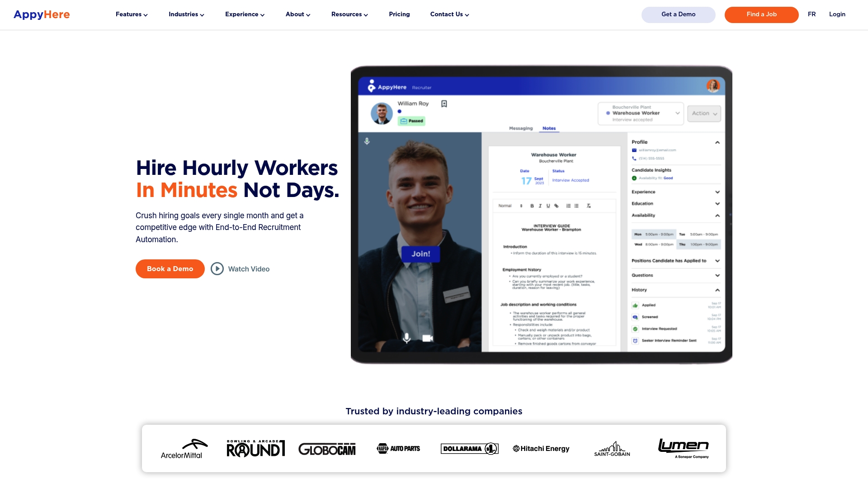Image resolution: width=868 pixels, height=488 pixels.
Task: Click the clear formatting icon in the notes editor
Action: (x=589, y=206)
